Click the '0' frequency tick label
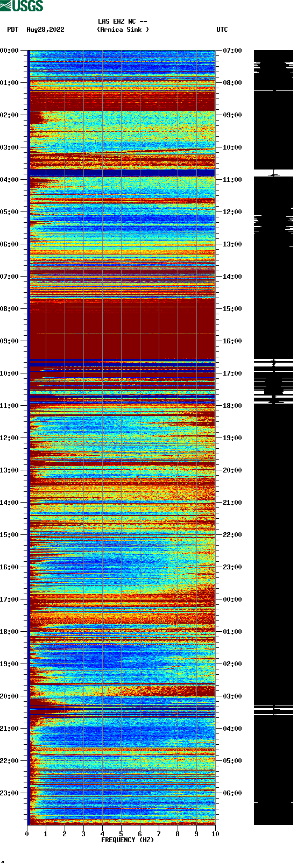 [27, 834]
